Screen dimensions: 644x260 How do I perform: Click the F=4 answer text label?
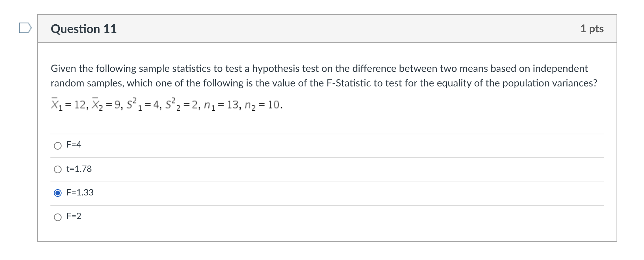(x=73, y=145)
